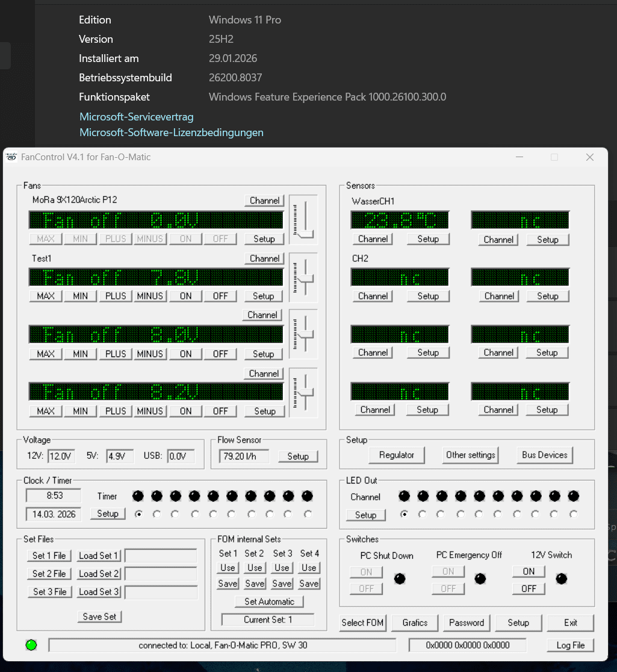Viewport: 617px width, 672px height.
Task: Click the Load Set 1 filename field
Action: (x=161, y=555)
